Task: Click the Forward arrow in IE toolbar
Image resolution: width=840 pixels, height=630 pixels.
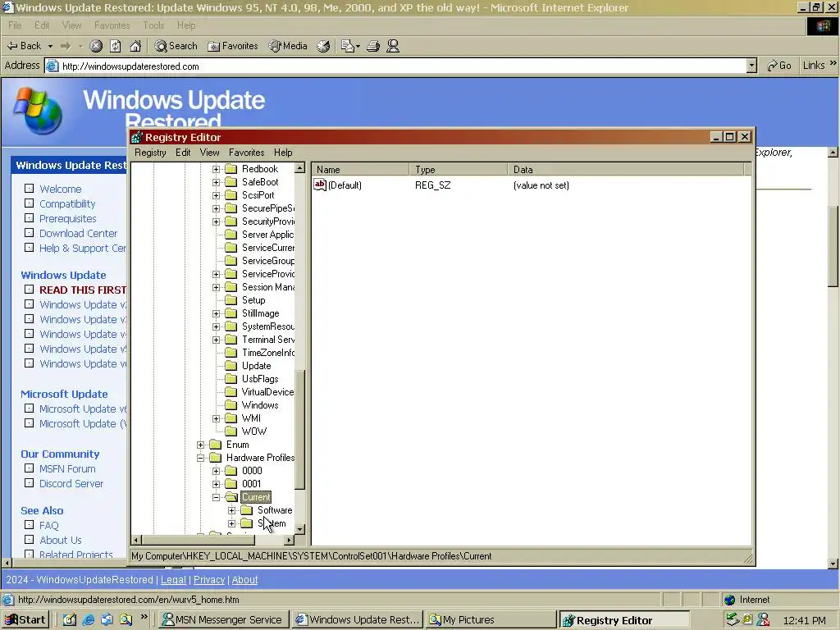Action: click(x=66, y=46)
